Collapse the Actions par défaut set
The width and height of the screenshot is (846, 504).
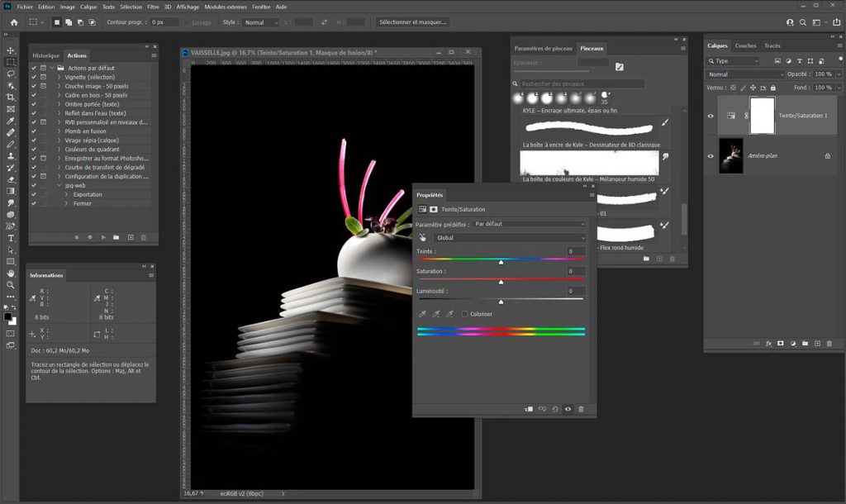click(x=52, y=68)
